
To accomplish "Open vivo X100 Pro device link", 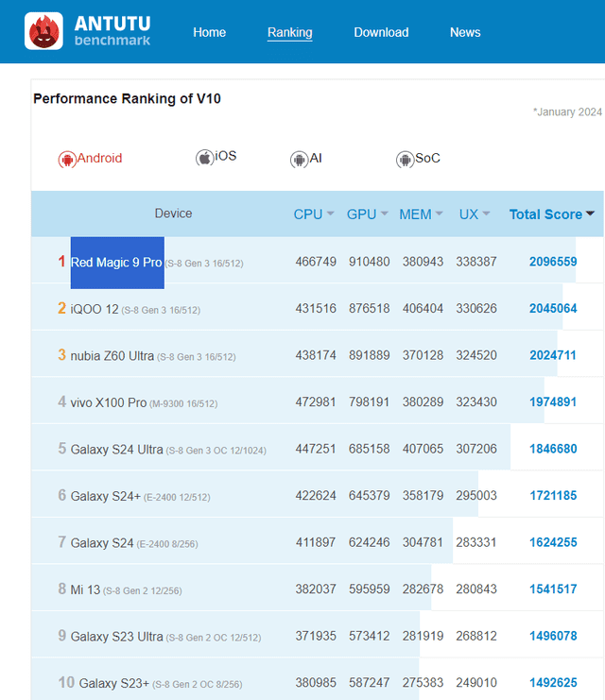I will [109, 402].
